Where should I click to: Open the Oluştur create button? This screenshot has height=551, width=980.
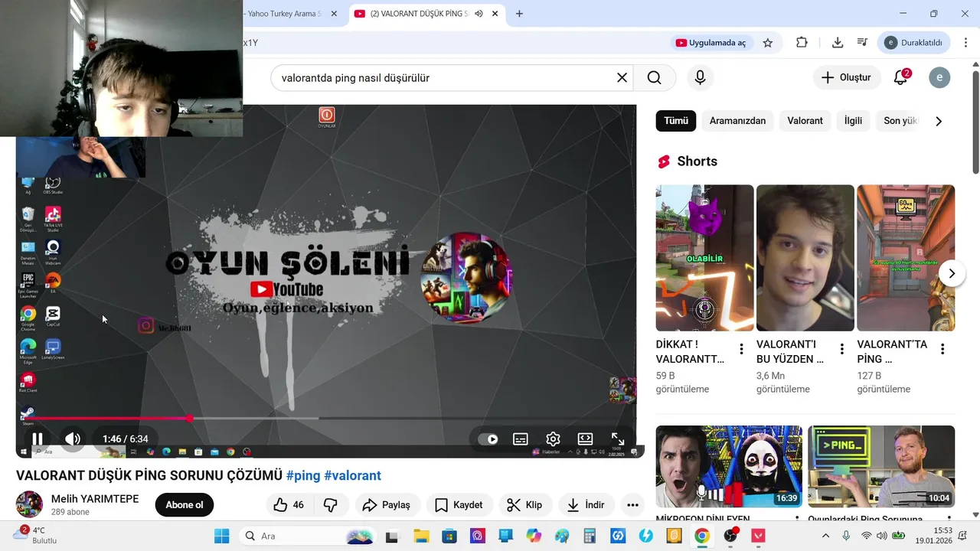pos(846,77)
